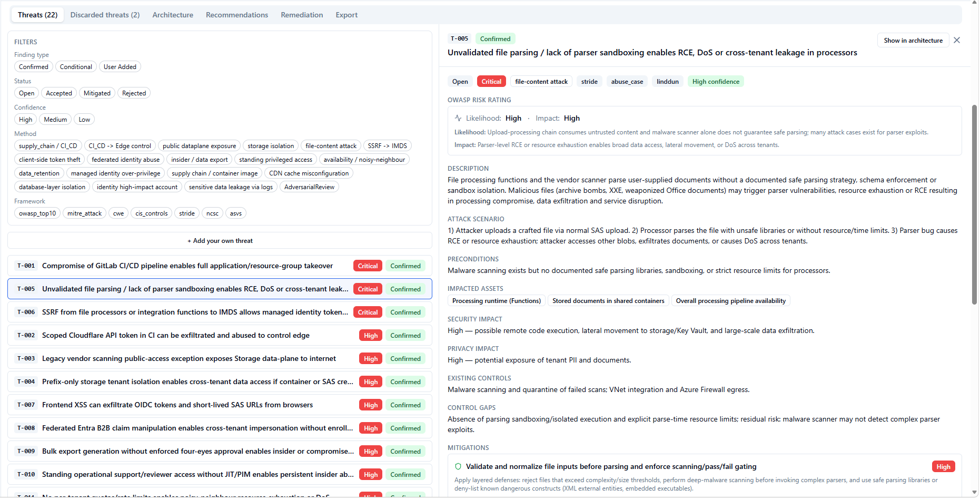
Task: Select asvs framework filter
Action: pos(236,213)
